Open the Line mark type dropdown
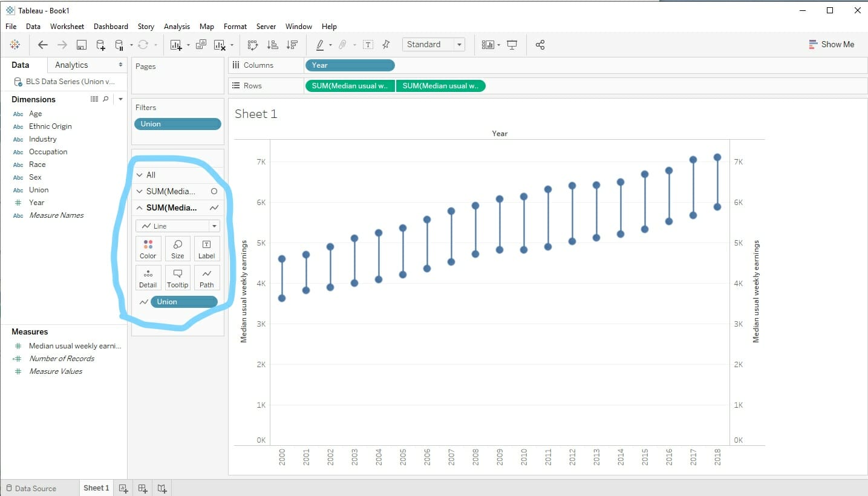Viewport: 868px width, 496px height. 215,225
